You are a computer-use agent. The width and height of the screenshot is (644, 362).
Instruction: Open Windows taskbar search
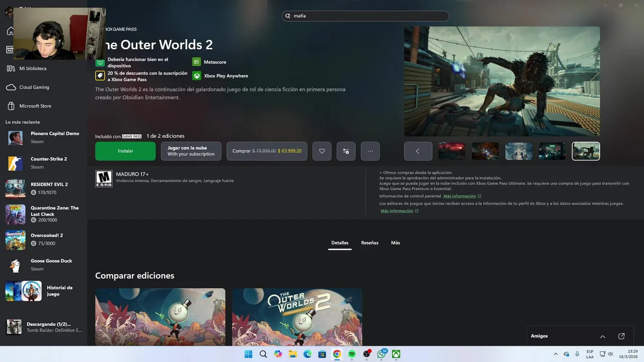[263, 354]
